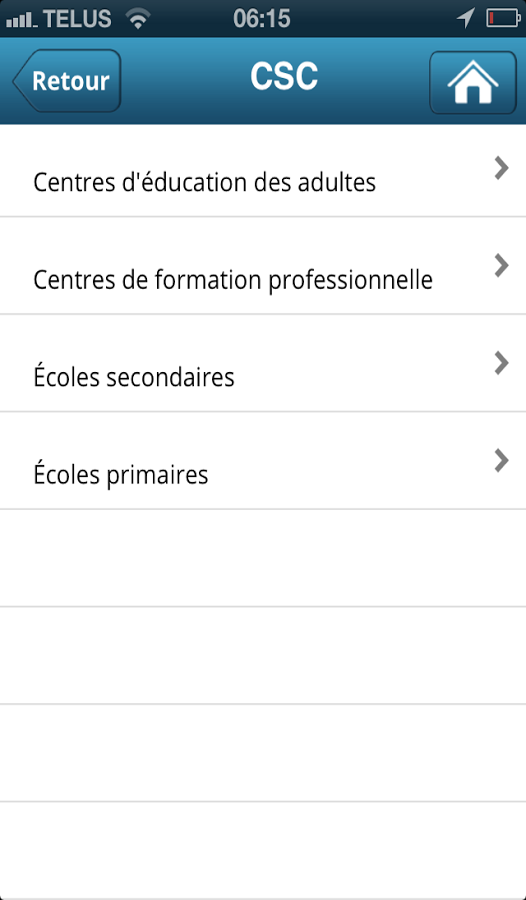The image size is (526, 900).
Task: Expand chevron beside Centres de formation professionnelle
Action: coord(501,266)
